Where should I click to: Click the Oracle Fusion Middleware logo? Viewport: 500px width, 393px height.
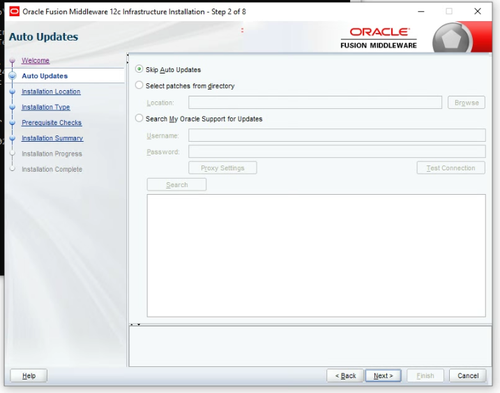coord(379,38)
